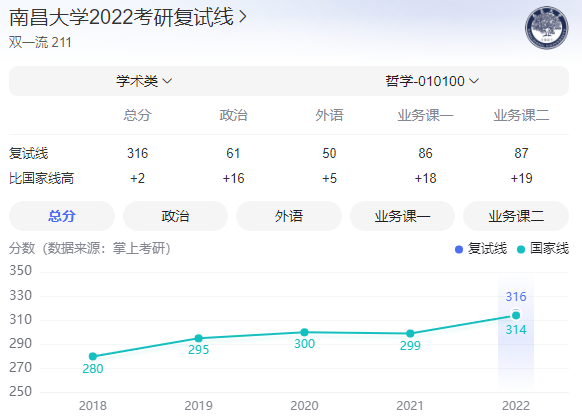582x418 pixels.
Task: Select the 2018 data point at 280
Action: coord(93,356)
